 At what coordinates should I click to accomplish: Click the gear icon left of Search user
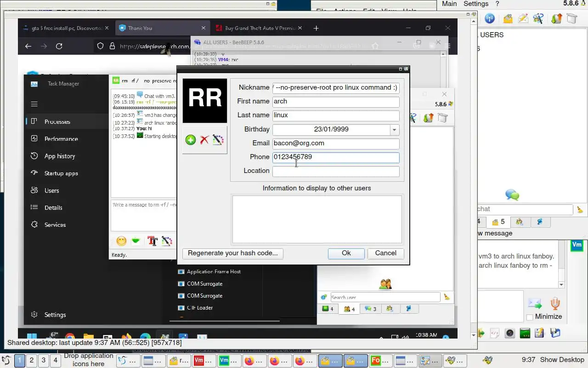click(x=324, y=297)
